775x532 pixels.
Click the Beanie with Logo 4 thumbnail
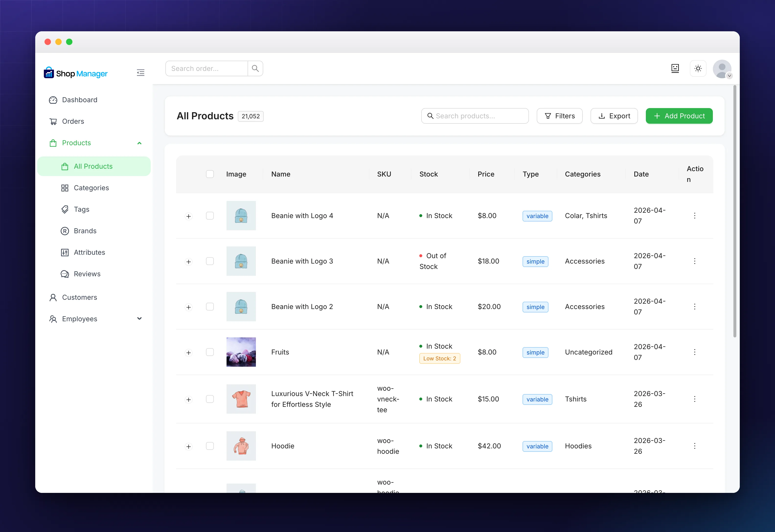click(241, 216)
